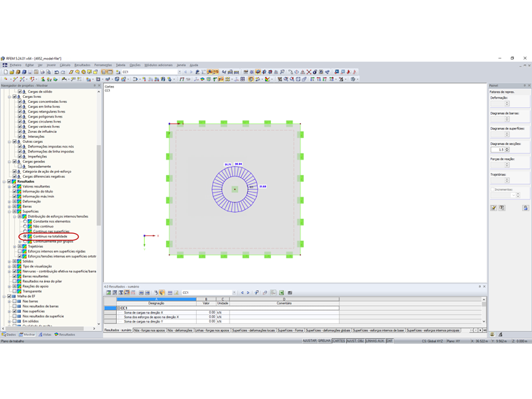Click results table scroll down arrow
This screenshot has height=399, width=532.
pos(484,321)
